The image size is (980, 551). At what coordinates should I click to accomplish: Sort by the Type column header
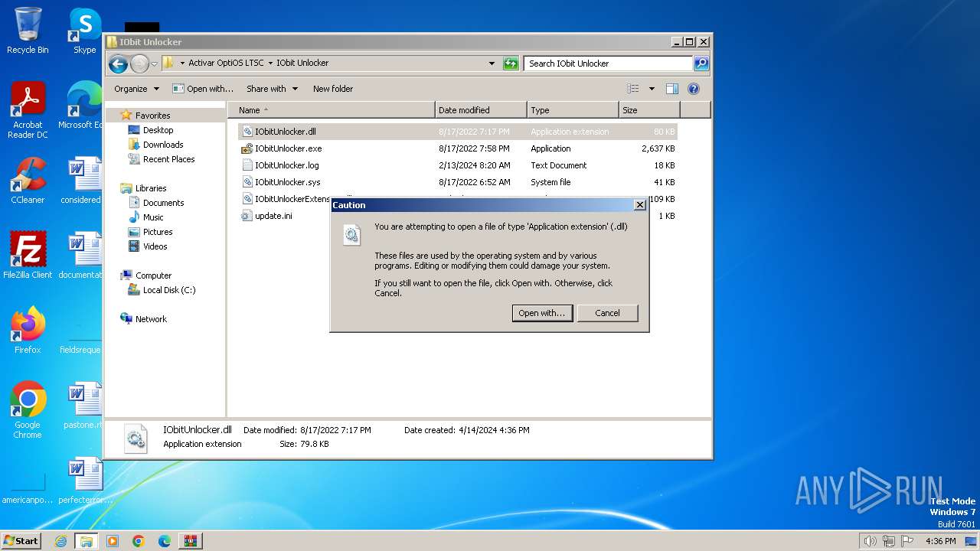tap(573, 110)
